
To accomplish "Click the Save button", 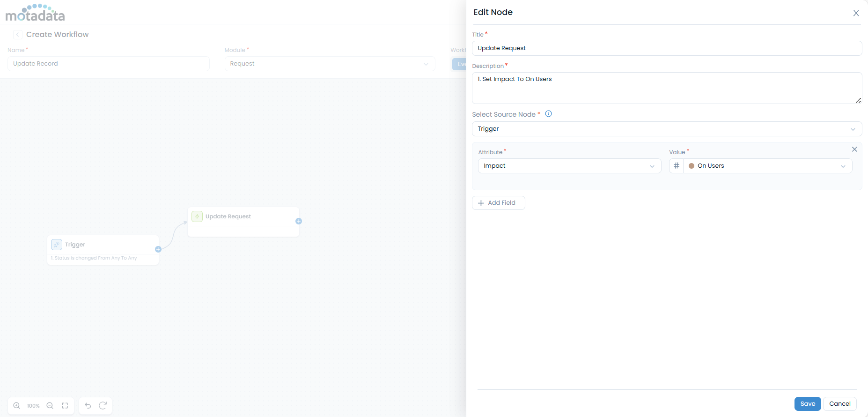I will [x=808, y=404].
